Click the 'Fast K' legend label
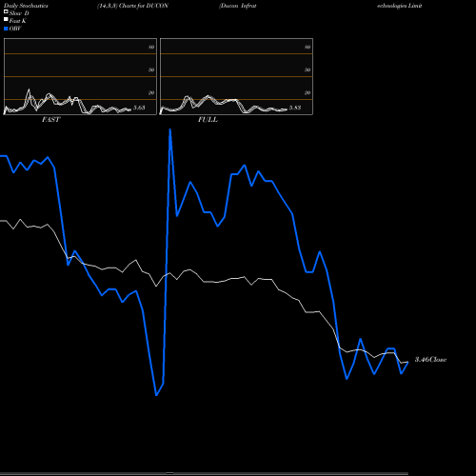 click(x=17, y=21)
